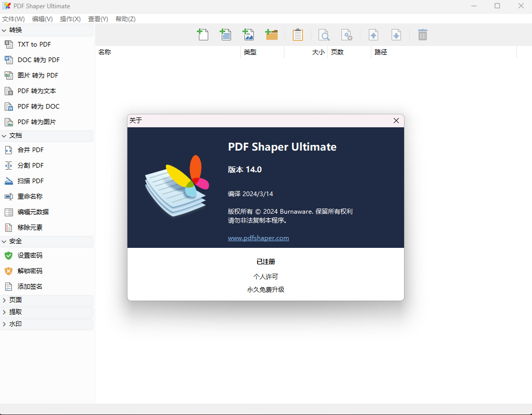
Task: Click the move down arrow toolbar icon
Action: 396,35
